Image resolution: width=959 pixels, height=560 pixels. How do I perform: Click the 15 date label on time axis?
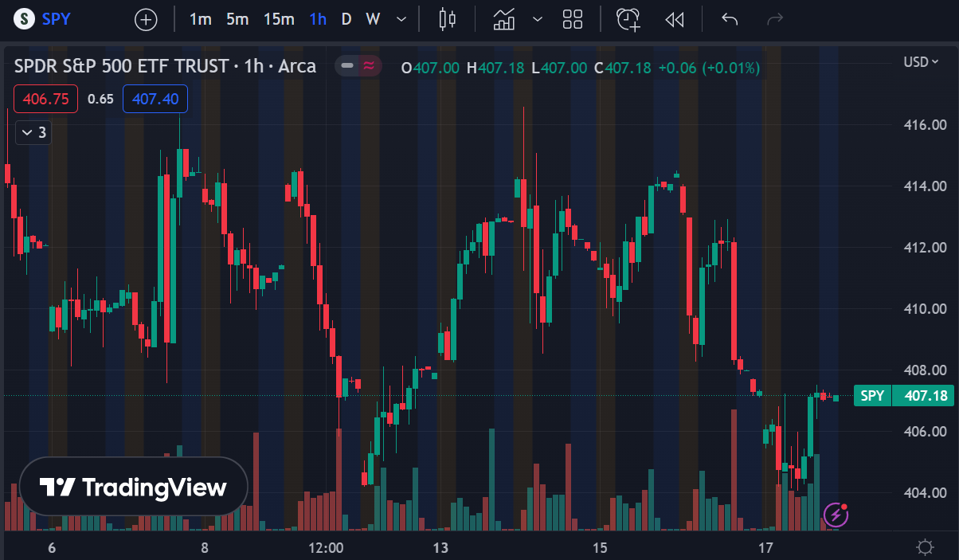point(600,548)
